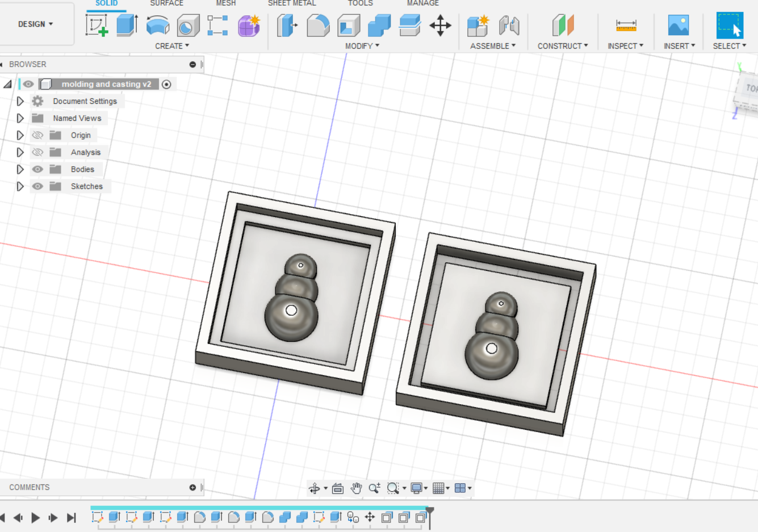This screenshot has height=532, width=758.
Task: Show the Analysis folder
Action: (37, 152)
